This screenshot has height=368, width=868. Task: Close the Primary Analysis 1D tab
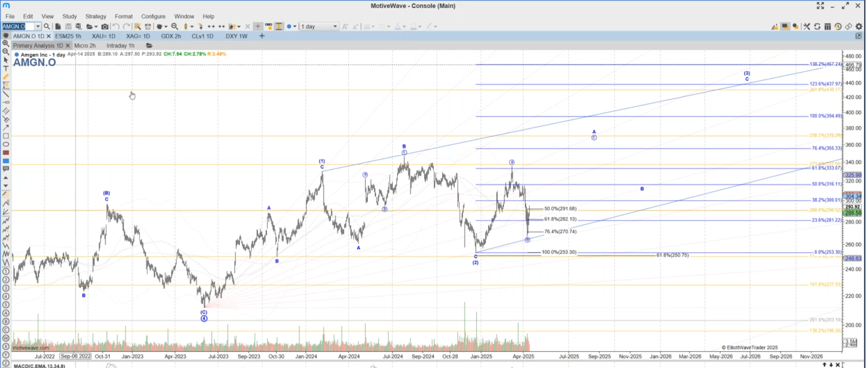pyautogui.click(x=68, y=46)
